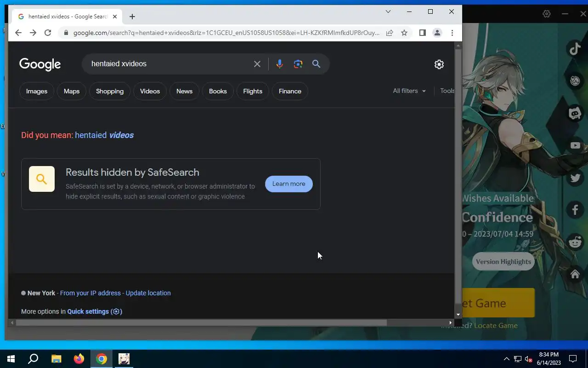Image resolution: width=588 pixels, height=368 pixels.
Task: Close the Google Search tab
Action: pyautogui.click(x=115, y=17)
